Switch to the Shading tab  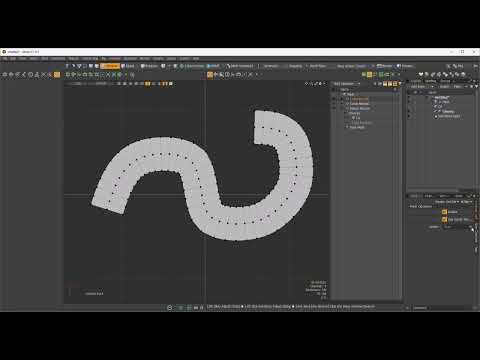tap(430, 81)
